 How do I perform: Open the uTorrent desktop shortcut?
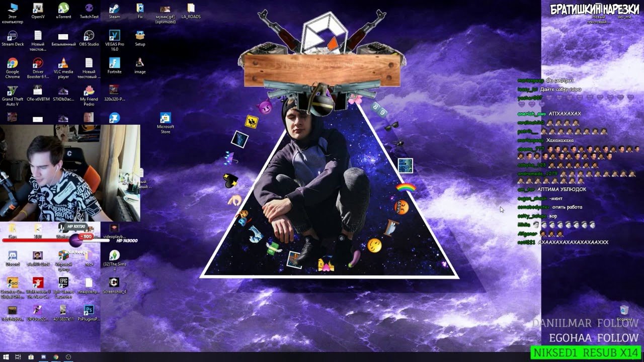63,9
